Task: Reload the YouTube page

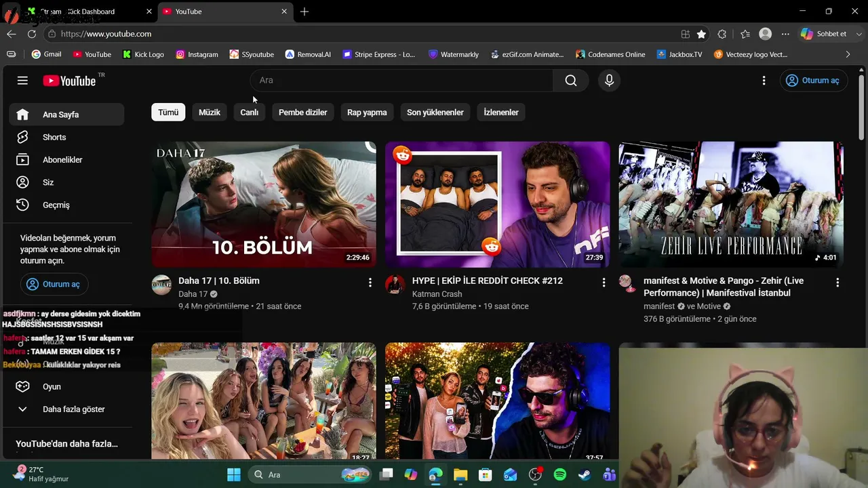Action: pyautogui.click(x=32, y=34)
